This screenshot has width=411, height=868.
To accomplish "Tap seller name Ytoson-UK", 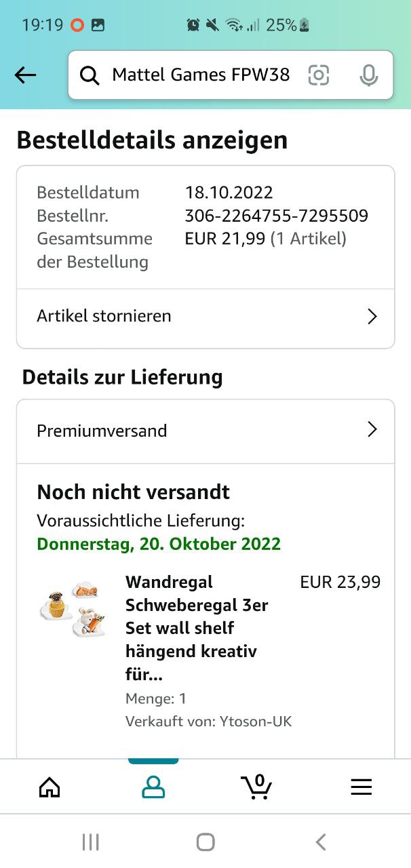I will coord(256,722).
